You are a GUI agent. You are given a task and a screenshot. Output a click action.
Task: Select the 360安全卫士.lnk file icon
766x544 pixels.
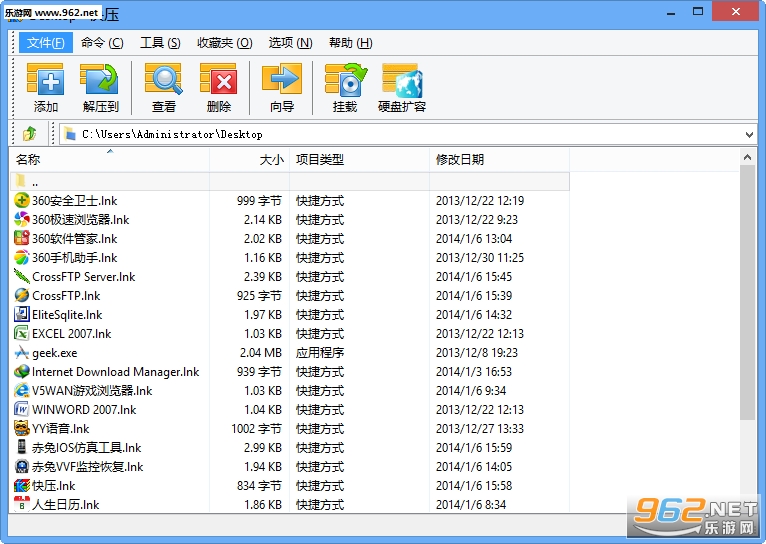tap(21, 200)
